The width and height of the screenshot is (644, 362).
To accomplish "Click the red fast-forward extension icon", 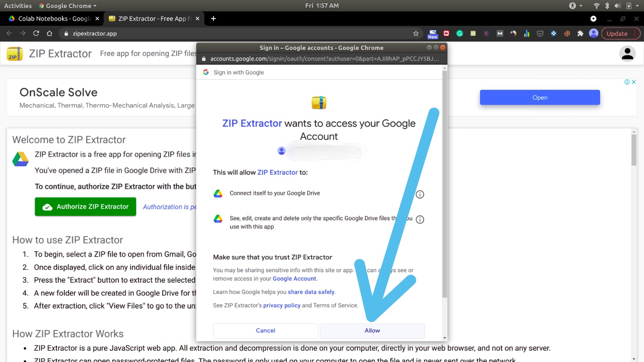I will (446, 33).
